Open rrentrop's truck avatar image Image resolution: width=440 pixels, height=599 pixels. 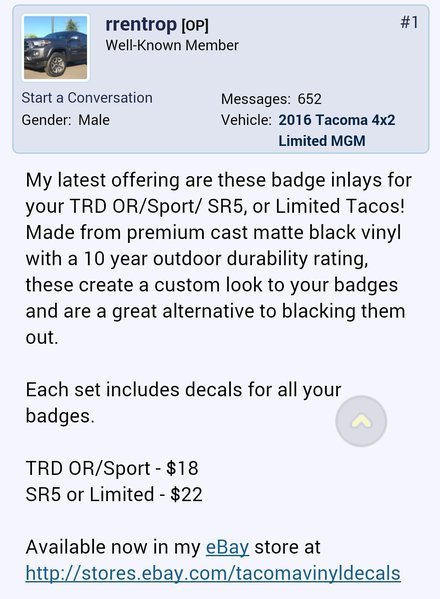[56, 48]
